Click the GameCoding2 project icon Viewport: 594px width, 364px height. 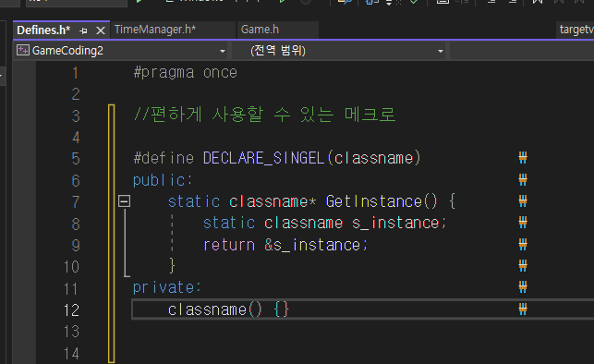tap(23, 51)
